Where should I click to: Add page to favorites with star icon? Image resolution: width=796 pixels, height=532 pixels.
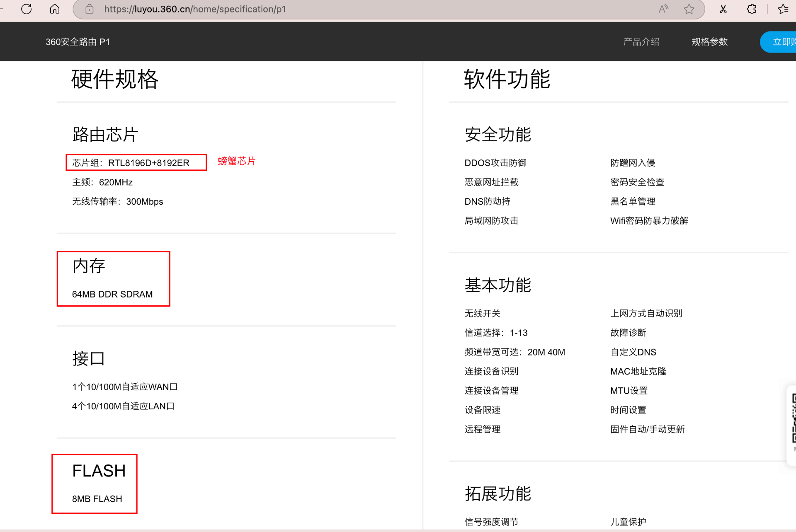tap(689, 9)
